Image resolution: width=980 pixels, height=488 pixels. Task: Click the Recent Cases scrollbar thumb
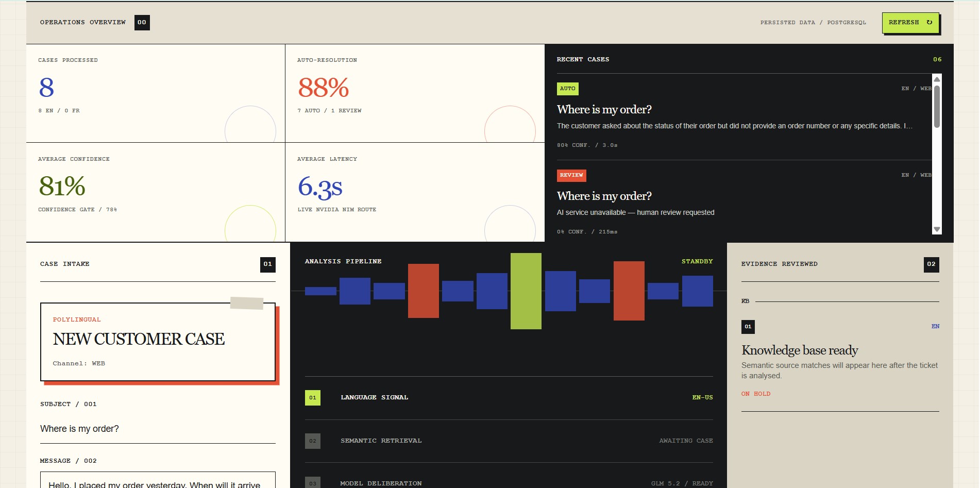point(937,106)
